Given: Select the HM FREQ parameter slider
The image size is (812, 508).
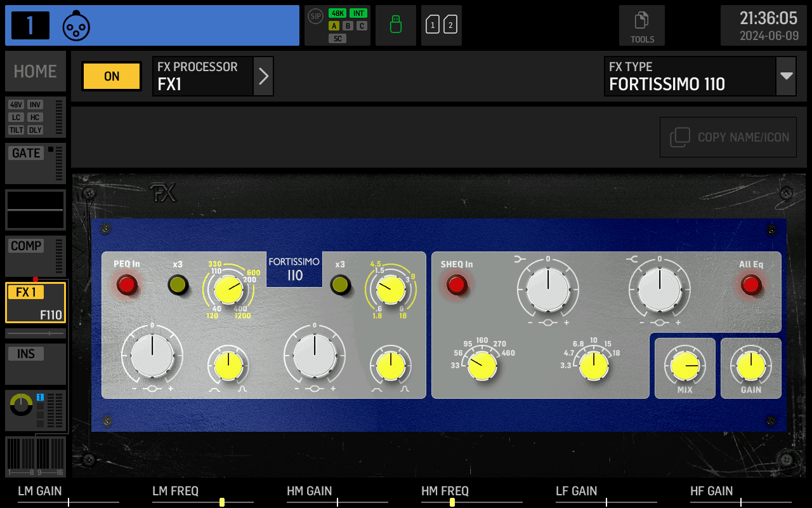Looking at the screenshot, I should click(472, 495).
